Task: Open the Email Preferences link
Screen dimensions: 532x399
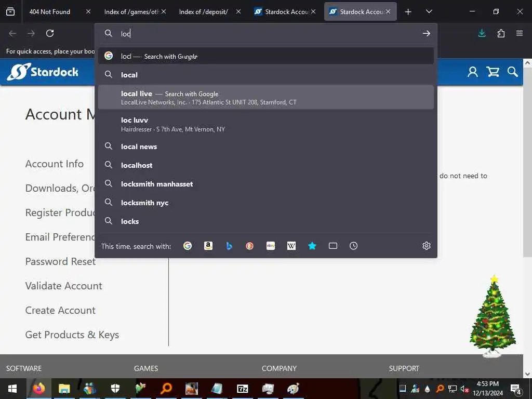Action: (60, 237)
